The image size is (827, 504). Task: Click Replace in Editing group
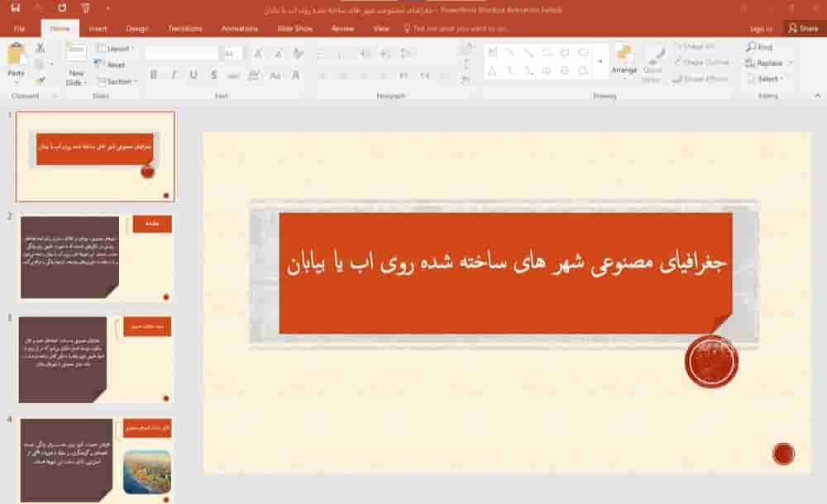click(x=769, y=63)
